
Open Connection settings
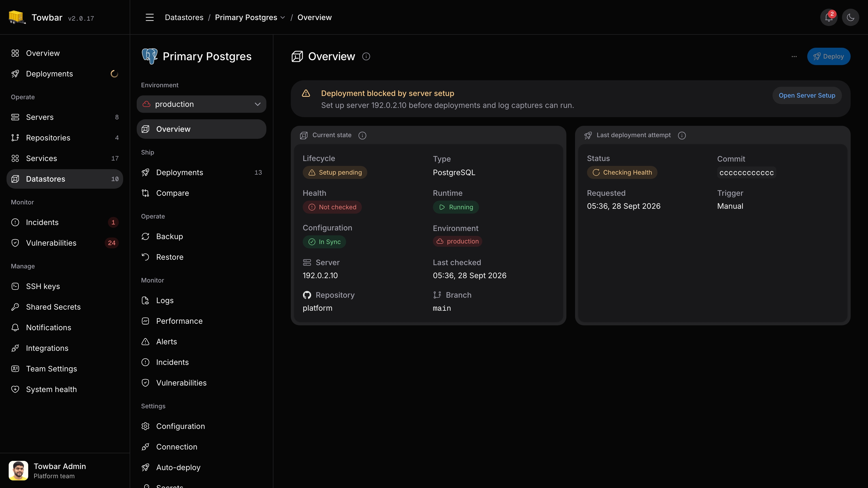point(202,447)
